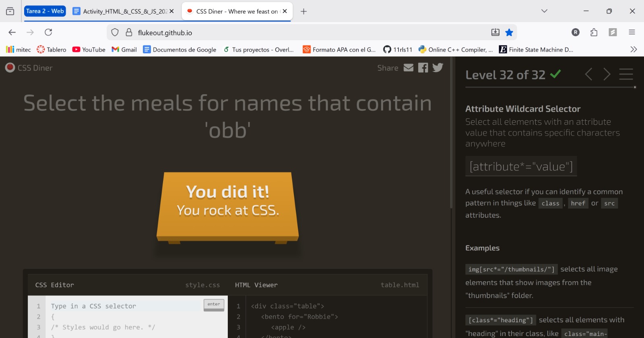Reload the current page
The width and height of the screenshot is (644, 338).
(48, 32)
